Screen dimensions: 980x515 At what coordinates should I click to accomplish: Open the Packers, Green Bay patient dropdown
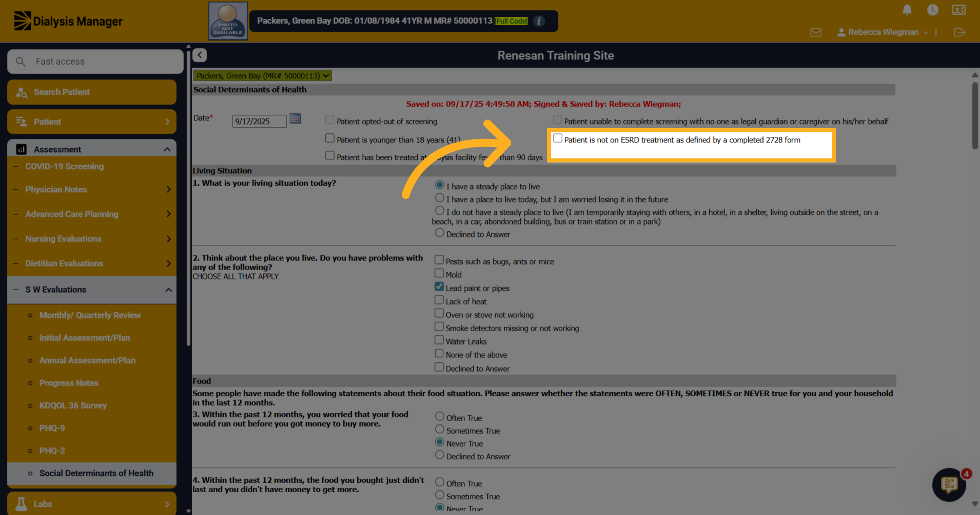(x=262, y=75)
